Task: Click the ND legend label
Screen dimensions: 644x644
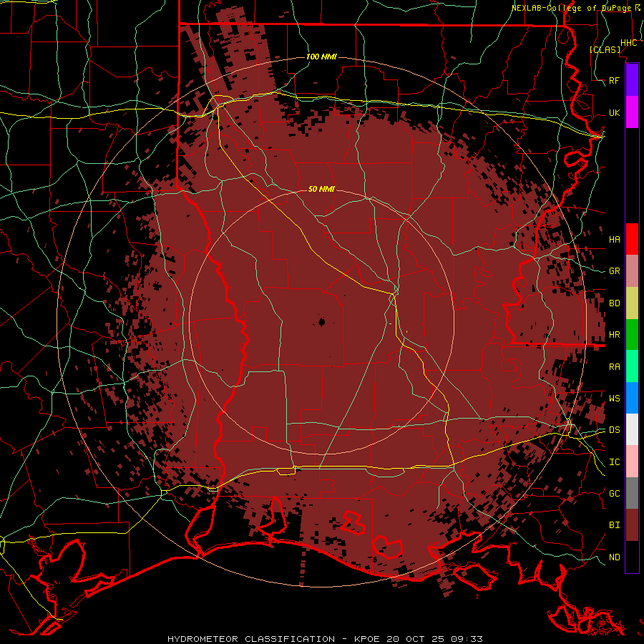Action: tap(614, 557)
